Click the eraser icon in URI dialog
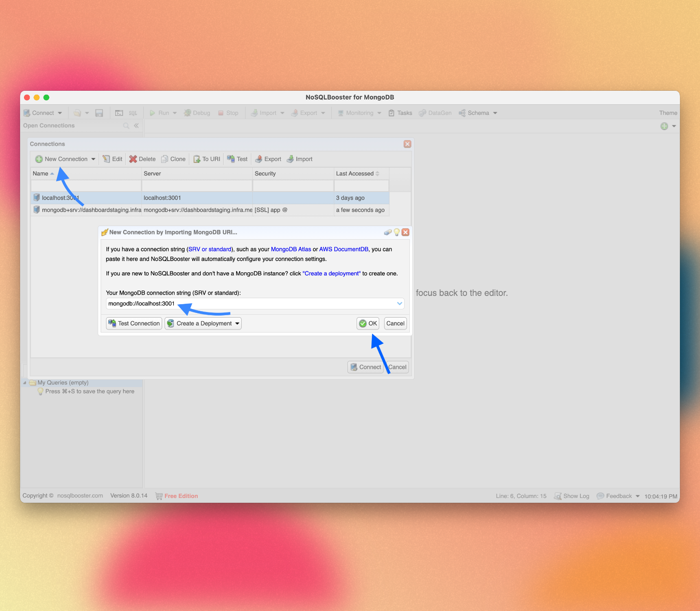The image size is (700, 611). [388, 232]
